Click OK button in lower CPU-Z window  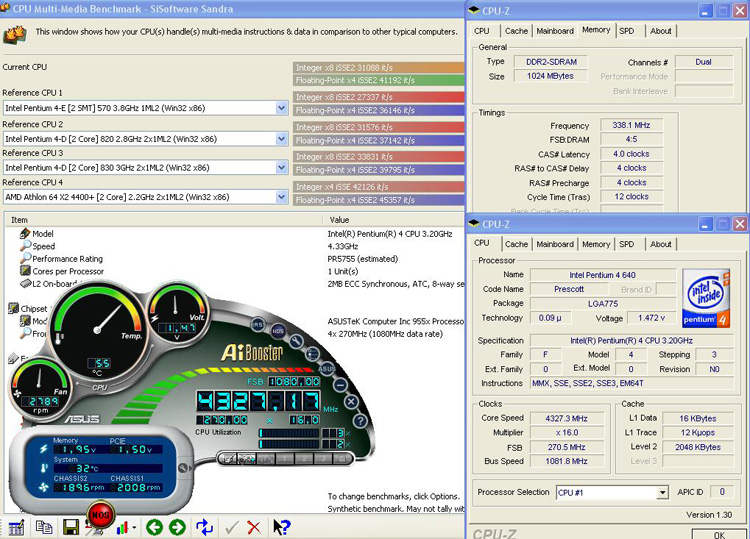click(x=719, y=534)
